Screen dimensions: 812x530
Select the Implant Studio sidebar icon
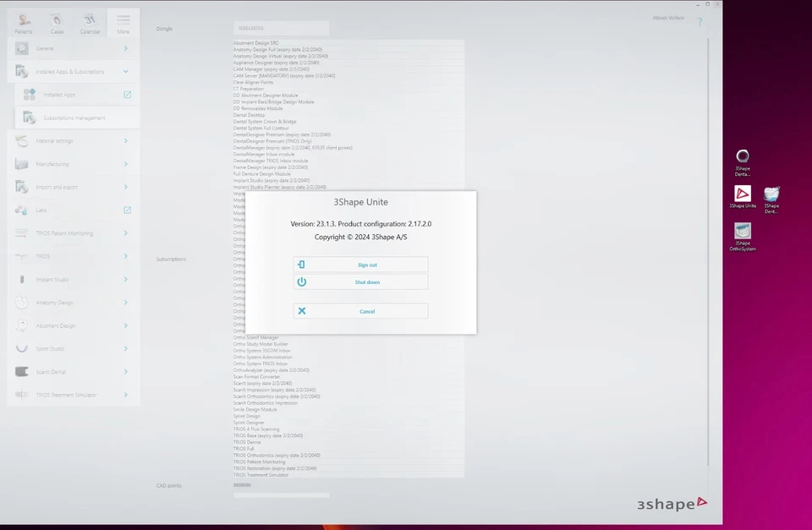click(x=22, y=279)
